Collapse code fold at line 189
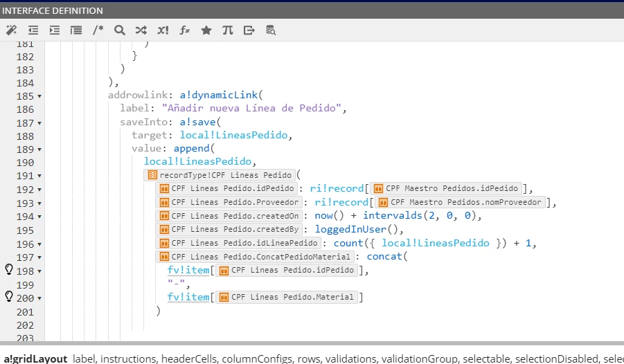 coord(39,150)
